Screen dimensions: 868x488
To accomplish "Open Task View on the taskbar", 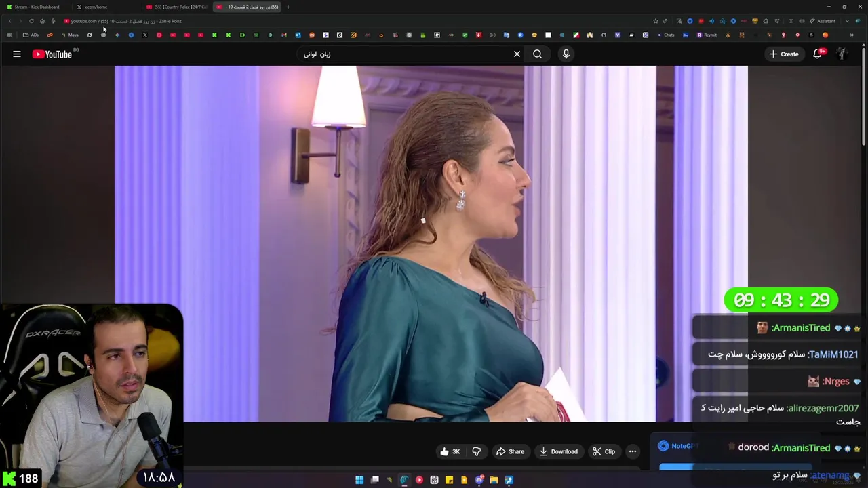I will [374, 480].
